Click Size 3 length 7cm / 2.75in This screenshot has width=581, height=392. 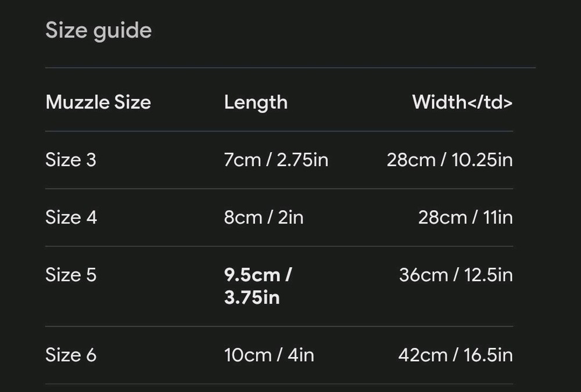coord(276,160)
